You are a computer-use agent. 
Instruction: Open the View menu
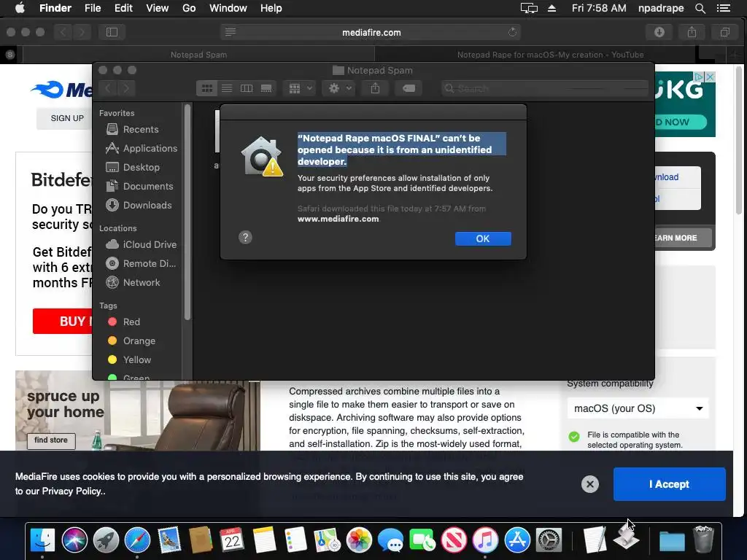pos(158,8)
